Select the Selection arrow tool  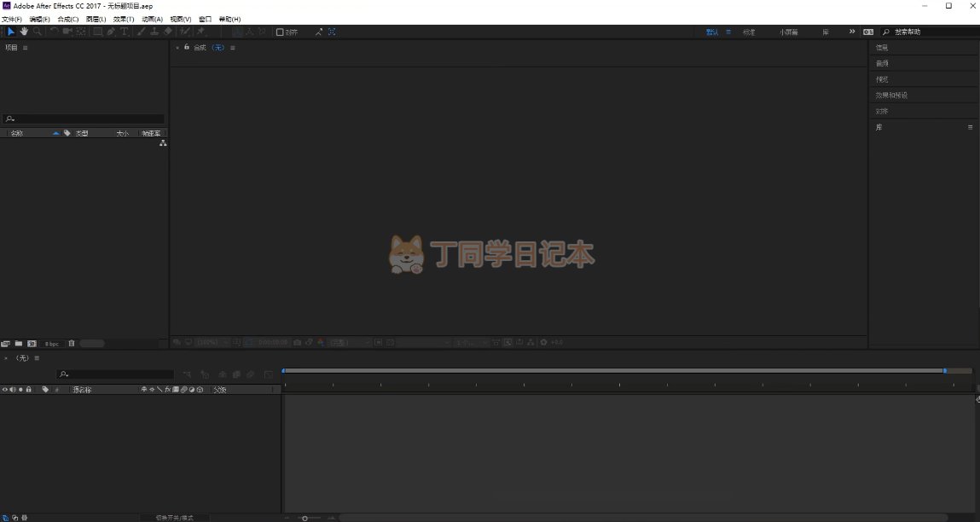(x=10, y=32)
